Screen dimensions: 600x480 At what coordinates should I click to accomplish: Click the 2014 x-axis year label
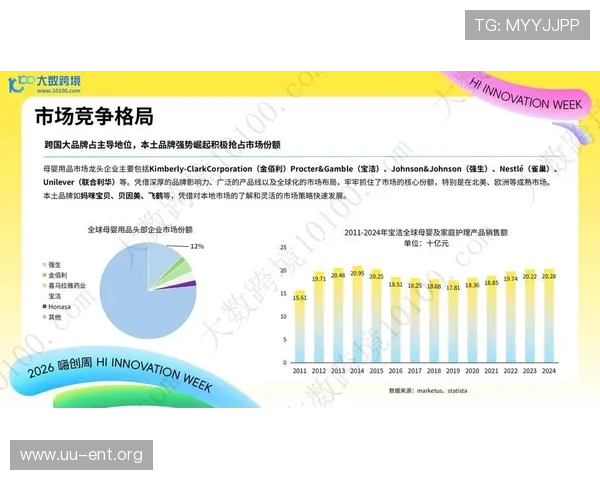coord(357,371)
